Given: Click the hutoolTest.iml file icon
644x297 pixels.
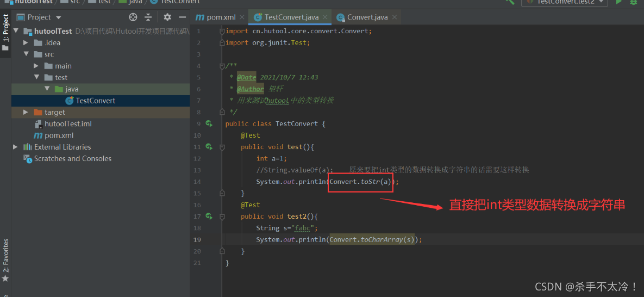Looking at the screenshot, I should [38, 124].
